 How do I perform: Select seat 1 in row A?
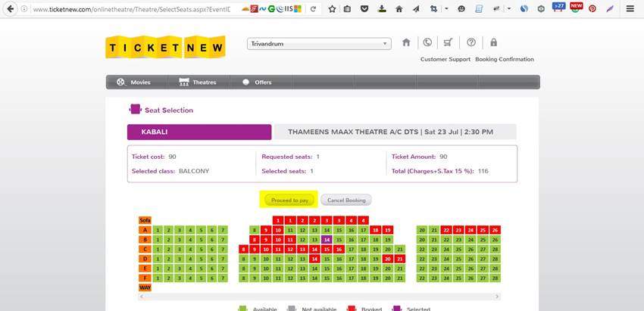[158, 230]
